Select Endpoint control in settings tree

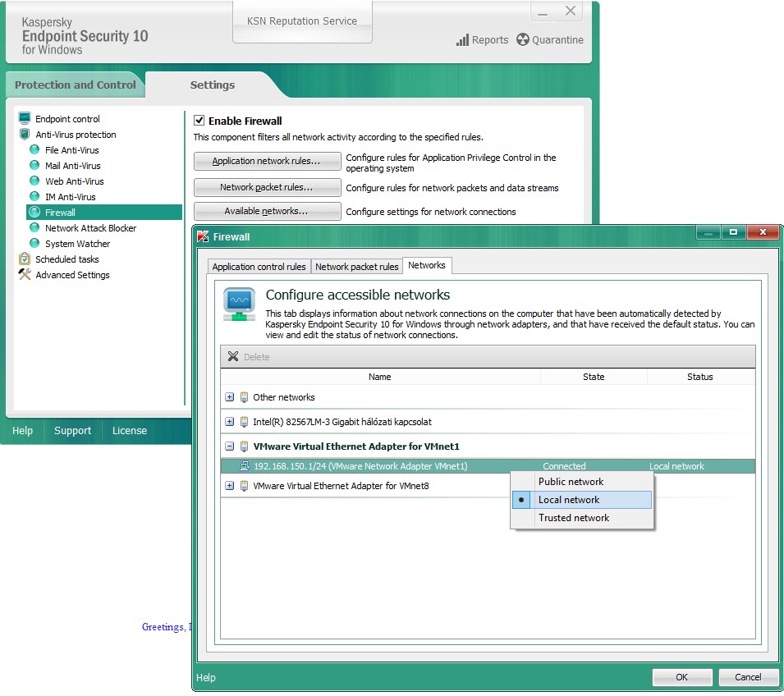point(67,119)
